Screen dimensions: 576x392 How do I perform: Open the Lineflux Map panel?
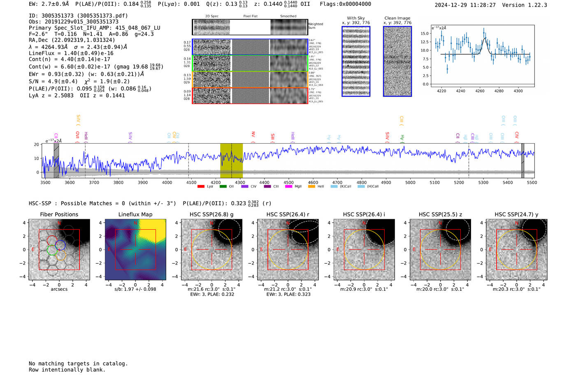(x=135, y=250)
